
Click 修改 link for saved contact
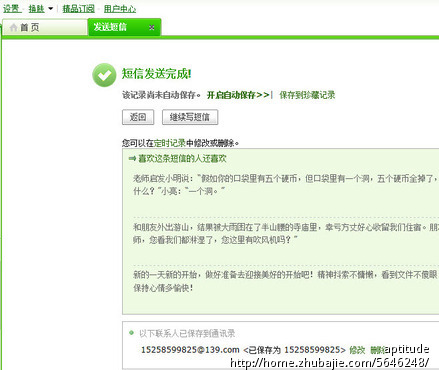coord(357,350)
